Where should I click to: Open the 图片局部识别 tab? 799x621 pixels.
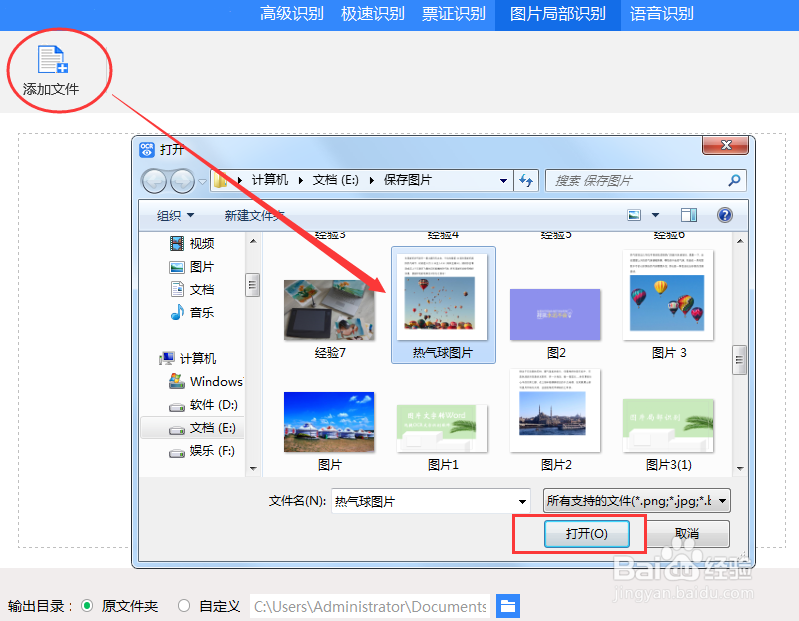coord(557,14)
